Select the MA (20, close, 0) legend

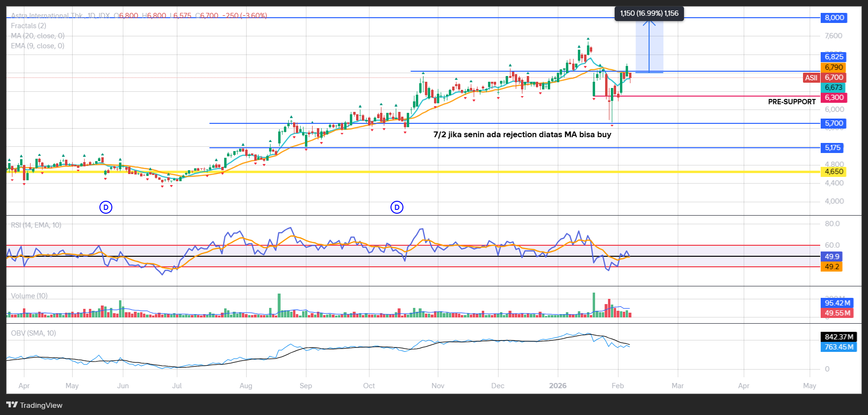coord(38,36)
